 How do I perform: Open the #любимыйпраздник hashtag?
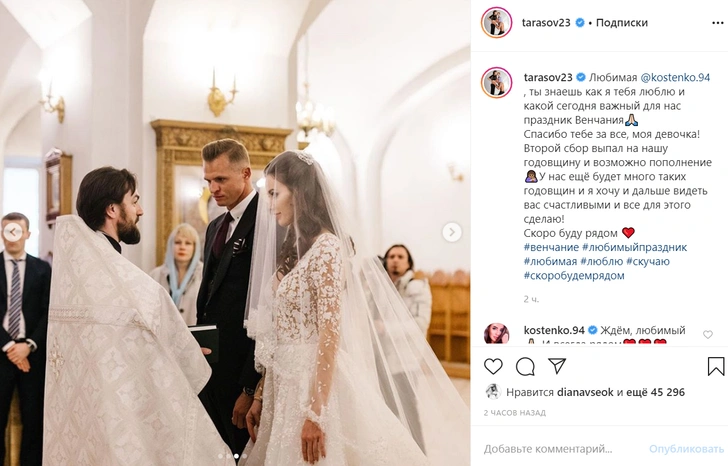634,247
